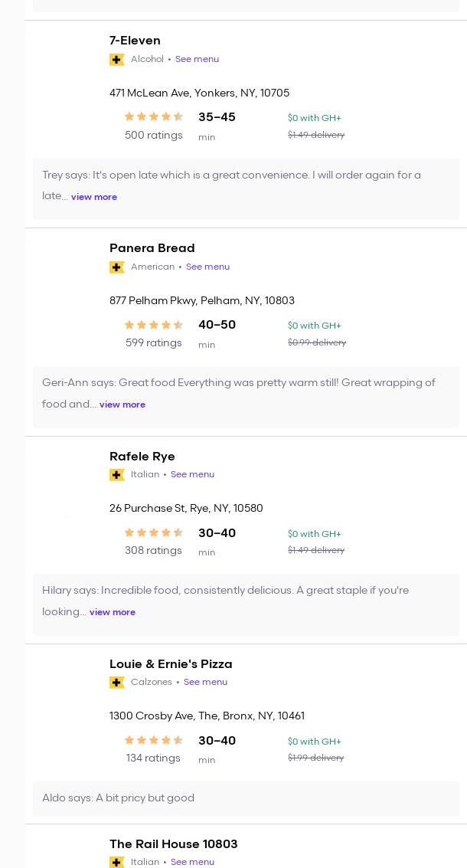Click the star rating for Rafele Rye
Screen dimensions: 467x868
click(x=154, y=533)
